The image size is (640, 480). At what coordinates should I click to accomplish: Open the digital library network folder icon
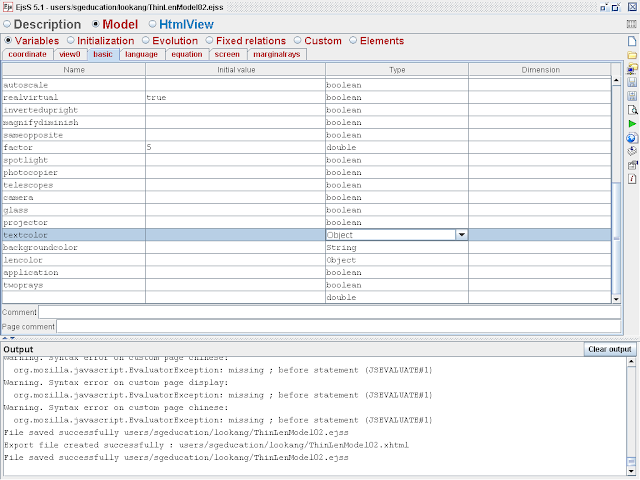[632, 69]
